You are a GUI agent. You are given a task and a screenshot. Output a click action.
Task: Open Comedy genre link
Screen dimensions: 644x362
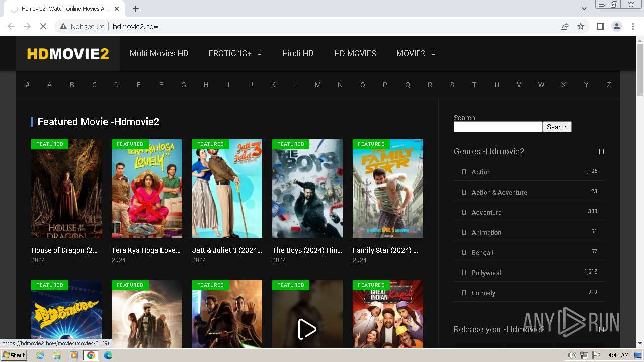click(484, 293)
